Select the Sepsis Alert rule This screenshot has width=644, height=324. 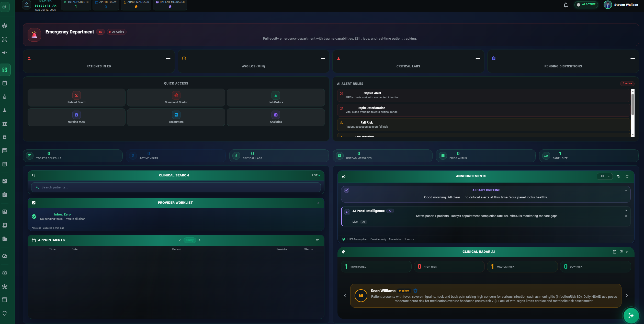[483, 95]
